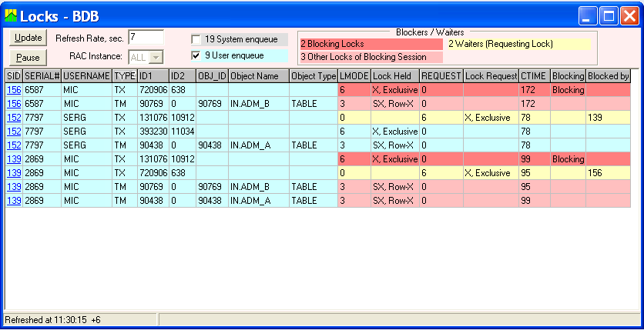644x330 pixels.
Task: Select ID1 cell 393230
Action: click(153, 132)
